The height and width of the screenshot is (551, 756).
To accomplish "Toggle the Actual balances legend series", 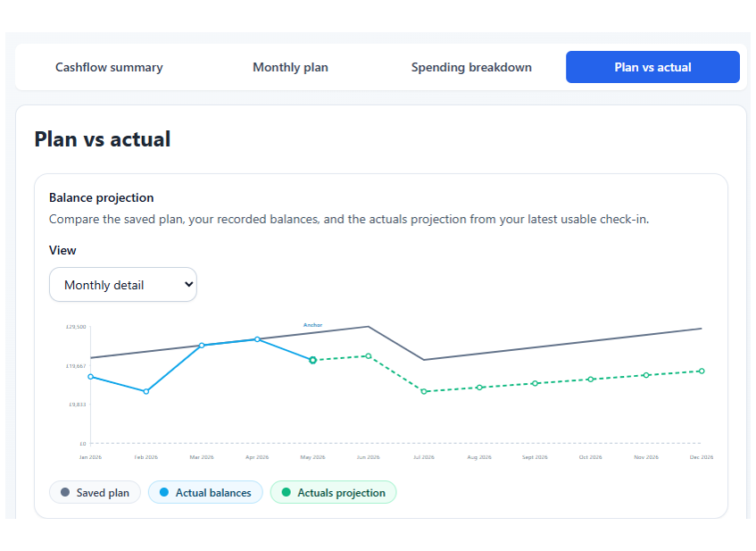I will [205, 492].
